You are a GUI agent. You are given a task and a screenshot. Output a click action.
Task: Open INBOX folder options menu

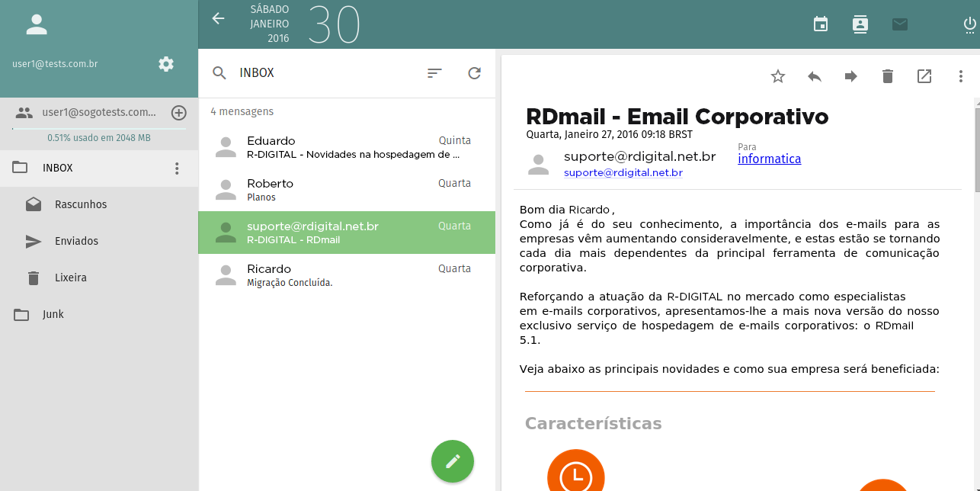[x=177, y=168]
